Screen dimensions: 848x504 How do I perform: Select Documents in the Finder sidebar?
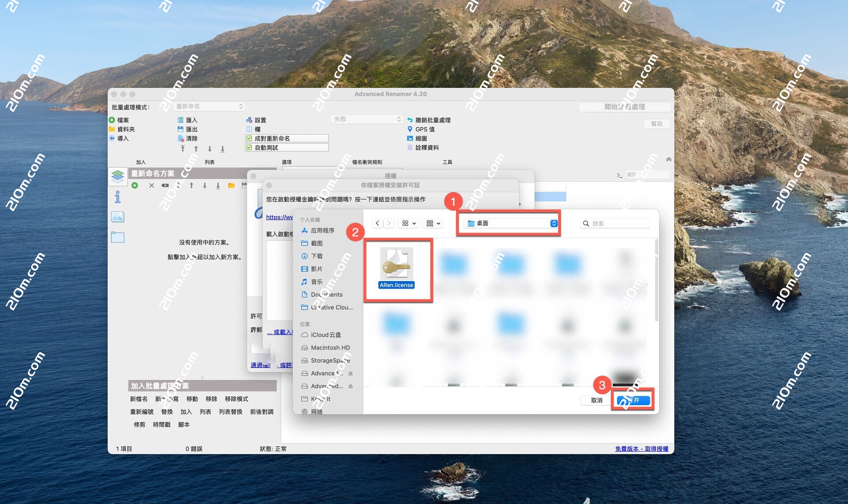coord(327,294)
